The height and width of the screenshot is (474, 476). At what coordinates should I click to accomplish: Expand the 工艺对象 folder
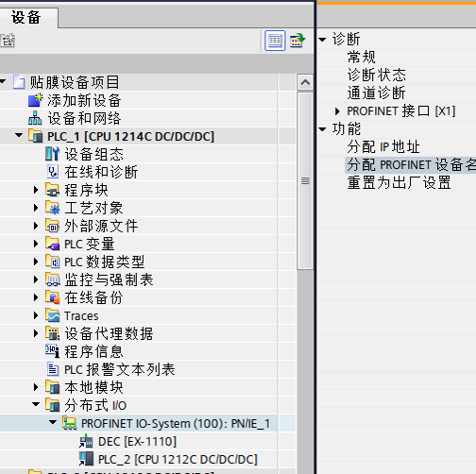coord(36,208)
